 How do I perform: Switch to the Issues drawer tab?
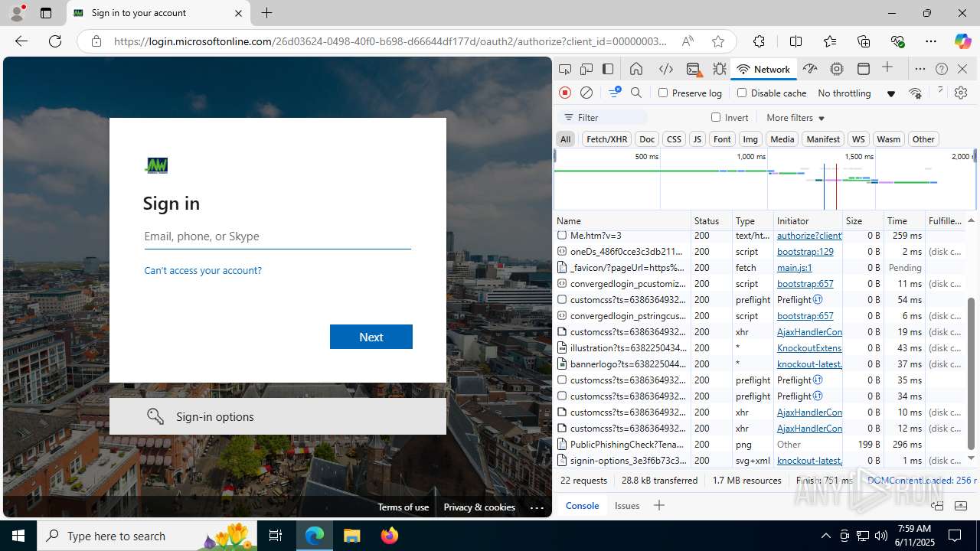(x=627, y=505)
